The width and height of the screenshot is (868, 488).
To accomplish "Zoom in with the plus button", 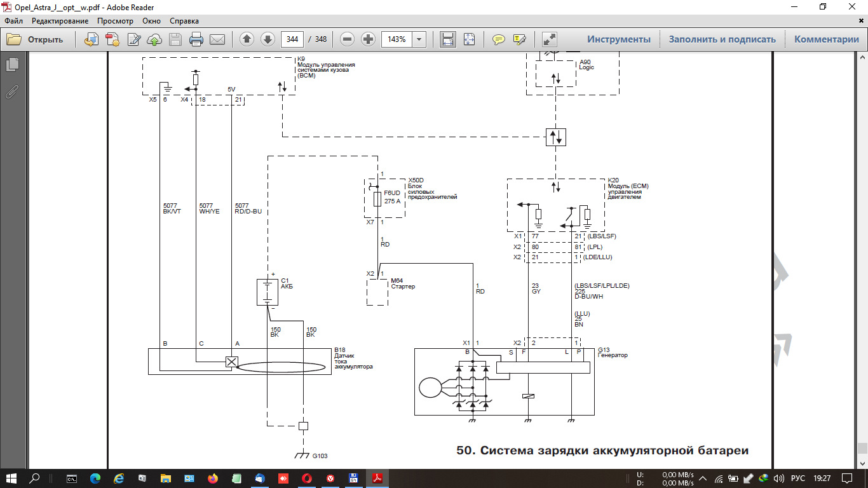I will click(368, 39).
